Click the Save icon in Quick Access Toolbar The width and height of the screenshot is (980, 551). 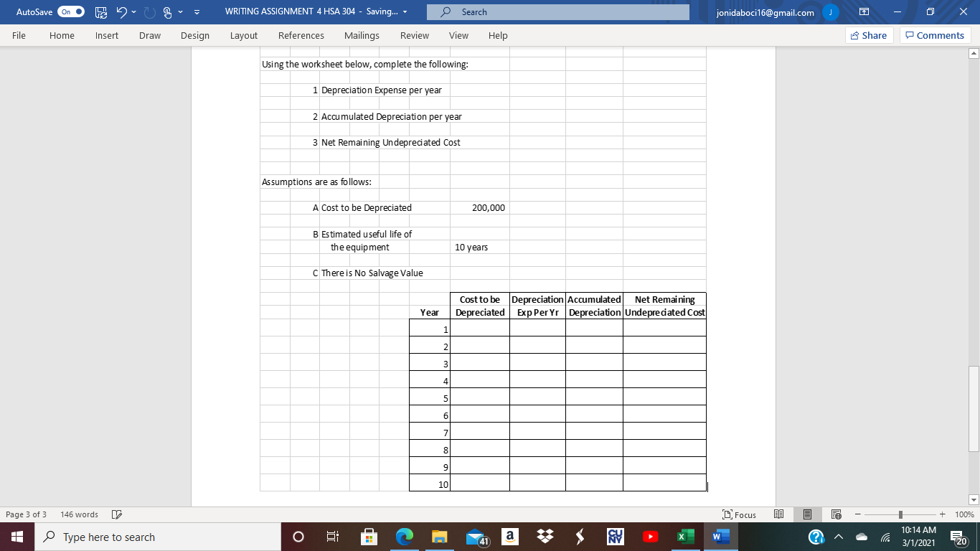point(101,11)
